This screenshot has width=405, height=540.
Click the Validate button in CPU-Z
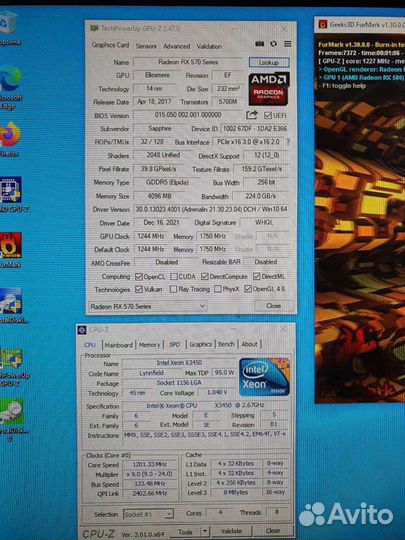(231, 531)
